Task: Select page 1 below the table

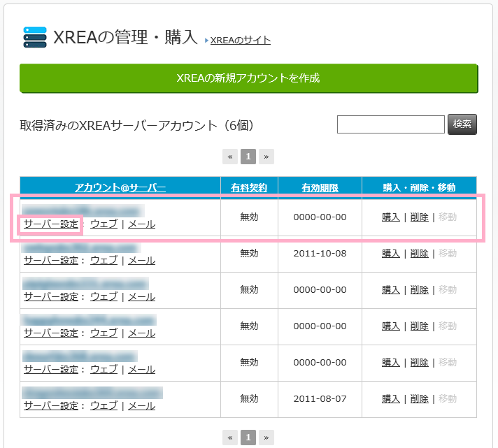Action: (x=248, y=438)
